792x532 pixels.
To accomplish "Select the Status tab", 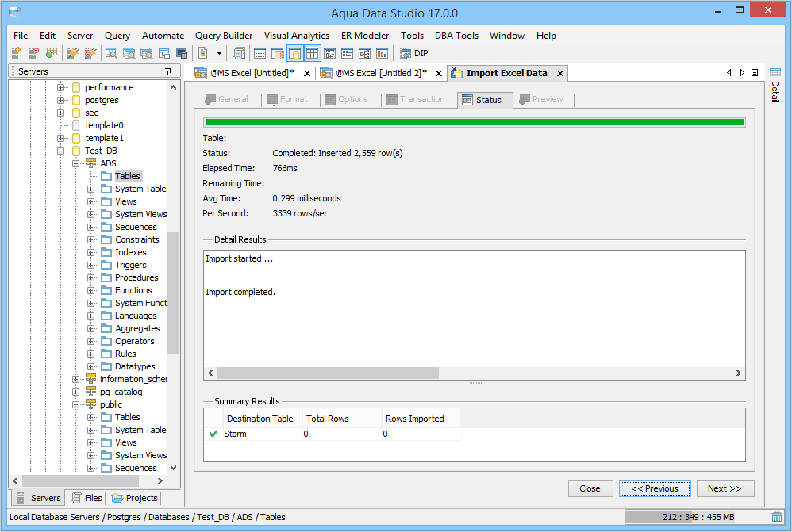I will tap(485, 100).
